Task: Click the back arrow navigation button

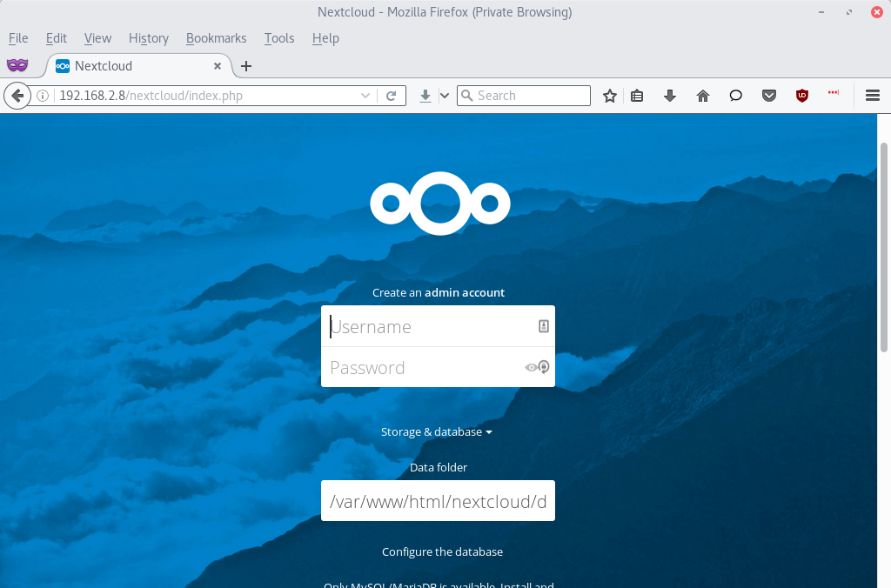Action: click(x=17, y=96)
